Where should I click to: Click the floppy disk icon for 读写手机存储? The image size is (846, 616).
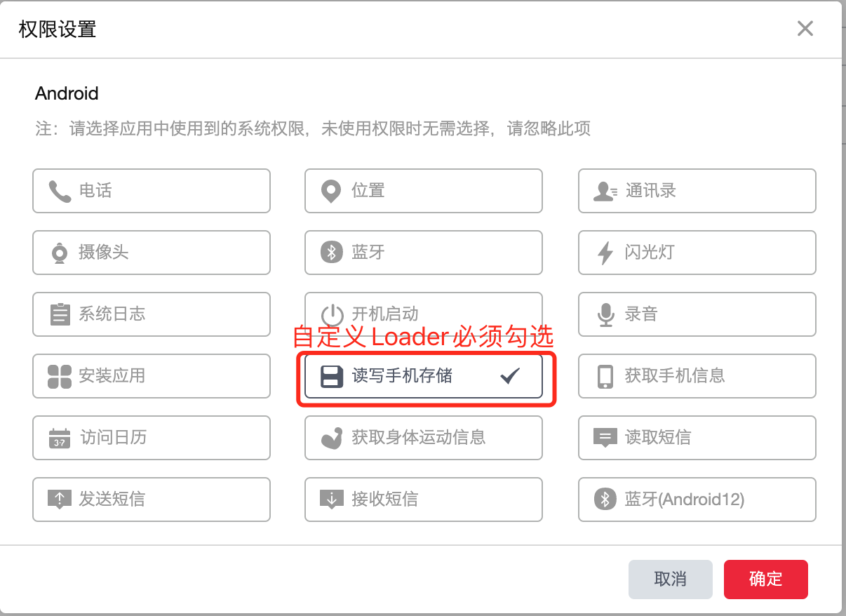point(331,376)
